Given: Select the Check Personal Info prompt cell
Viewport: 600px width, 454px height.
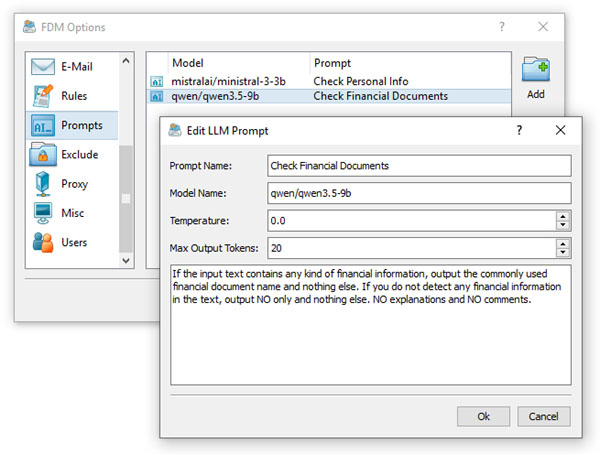Looking at the screenshot, I should click(x=361, y=82).
